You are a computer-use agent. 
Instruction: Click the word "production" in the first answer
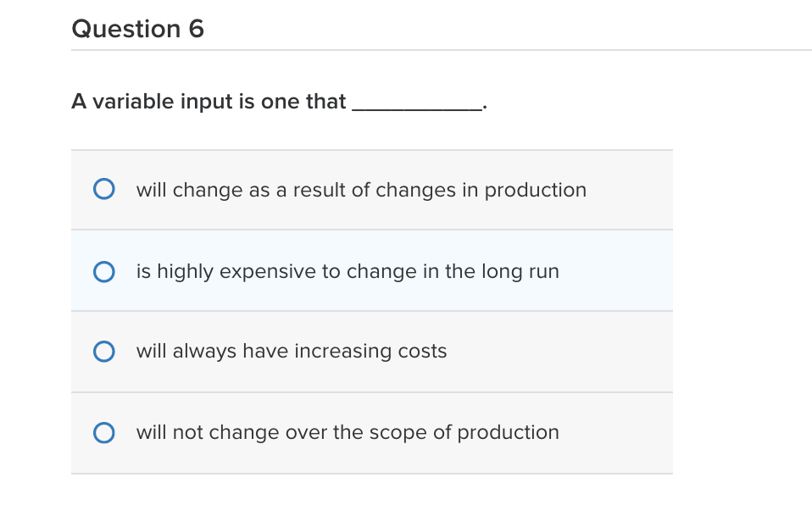click(535, 190)
